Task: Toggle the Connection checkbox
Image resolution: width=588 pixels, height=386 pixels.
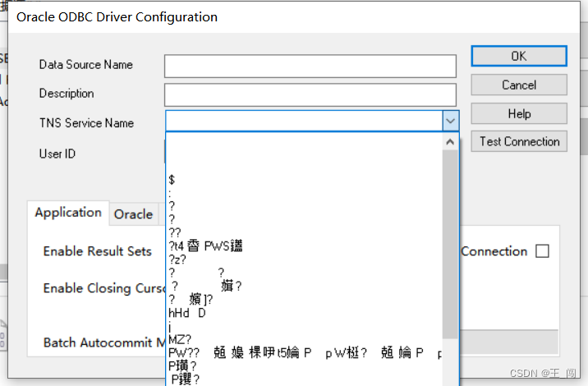Action: point(542,251)
